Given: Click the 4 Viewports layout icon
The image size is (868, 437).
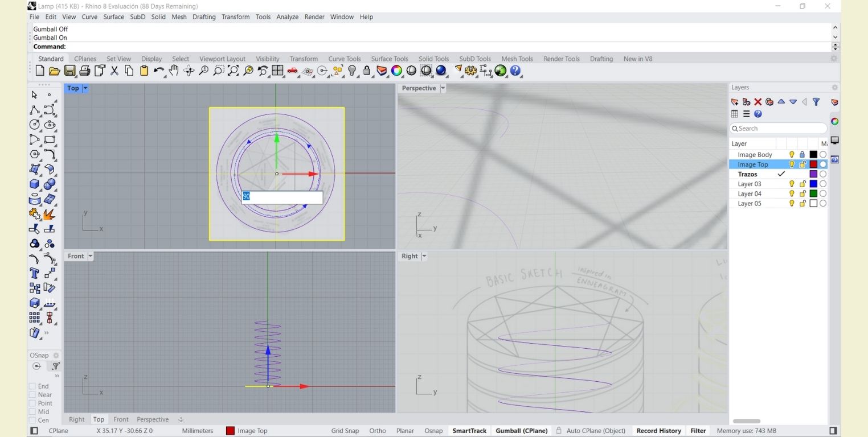Looking at the screenshot, I should click(x=277, y=71).
